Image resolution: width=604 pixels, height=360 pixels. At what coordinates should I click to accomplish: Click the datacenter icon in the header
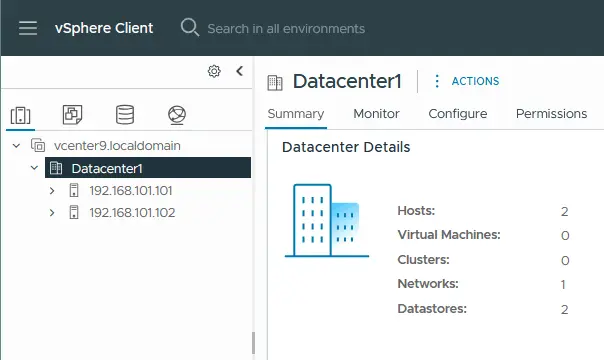click(275, 82)
